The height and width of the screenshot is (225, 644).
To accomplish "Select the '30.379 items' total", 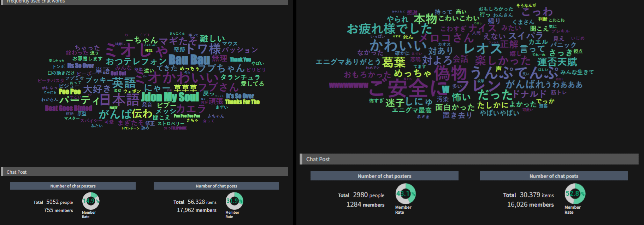I will pyautogui.click(x=537, y=195).
